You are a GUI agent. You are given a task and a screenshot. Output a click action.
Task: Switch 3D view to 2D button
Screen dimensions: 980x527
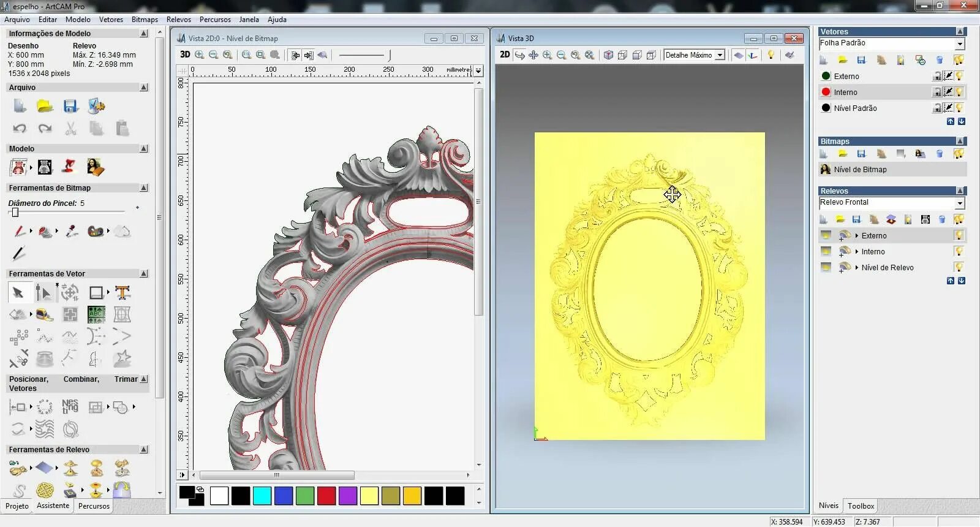coord(505,55)
